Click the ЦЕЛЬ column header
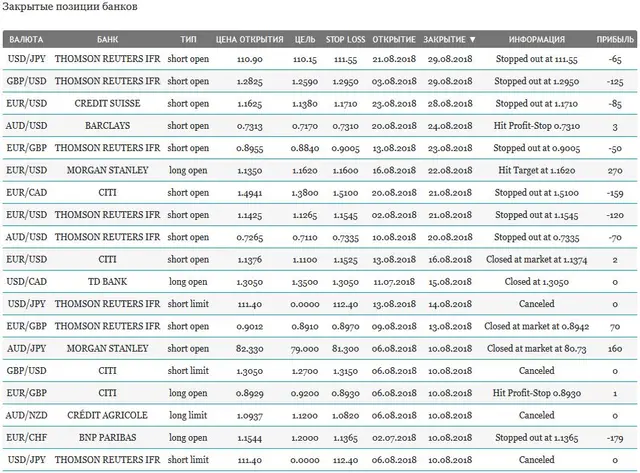The width and height of the screenshot is (640, 473). pos(305,40)
